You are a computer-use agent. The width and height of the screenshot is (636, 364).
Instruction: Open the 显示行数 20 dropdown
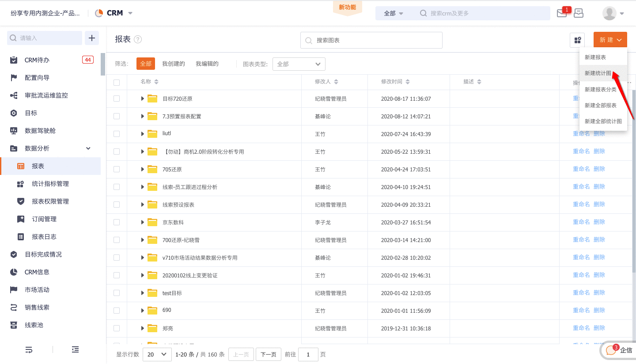pyautogui.click(x=157, y=354)
